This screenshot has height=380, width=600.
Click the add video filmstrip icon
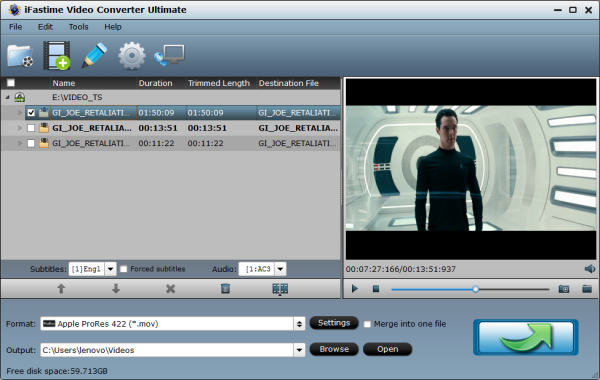click(57, 56)
